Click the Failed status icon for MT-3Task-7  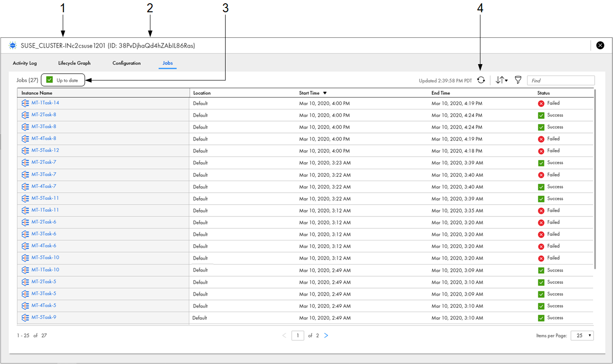pyautogui.click(x=541, y=175)
